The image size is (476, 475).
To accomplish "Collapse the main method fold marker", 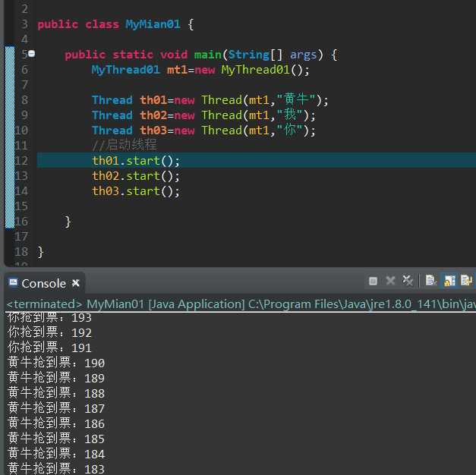I will click(31, 55).
